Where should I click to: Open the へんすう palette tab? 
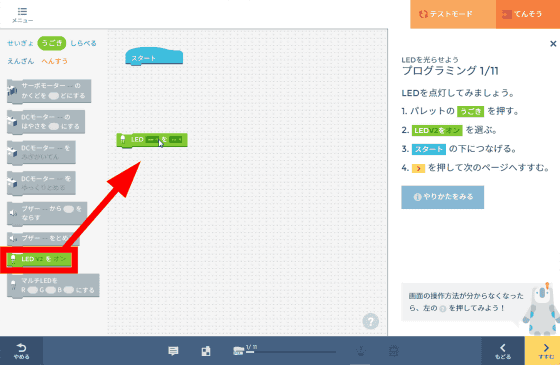click(55, 61)
